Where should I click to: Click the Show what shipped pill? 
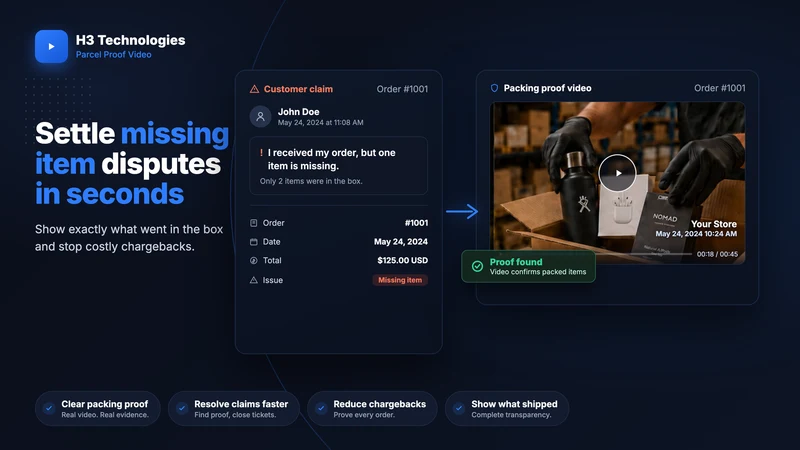point(507,408)
